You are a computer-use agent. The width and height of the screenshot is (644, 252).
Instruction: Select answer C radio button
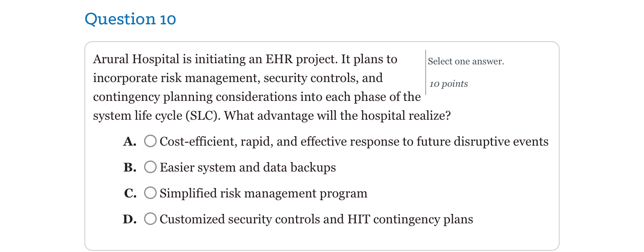(x=150, y=193)
